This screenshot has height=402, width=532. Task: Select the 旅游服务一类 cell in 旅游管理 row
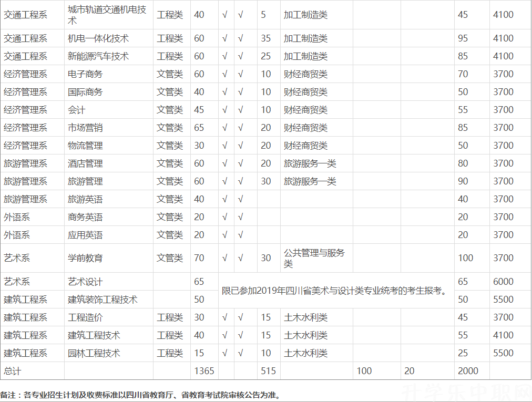[316, 181]
